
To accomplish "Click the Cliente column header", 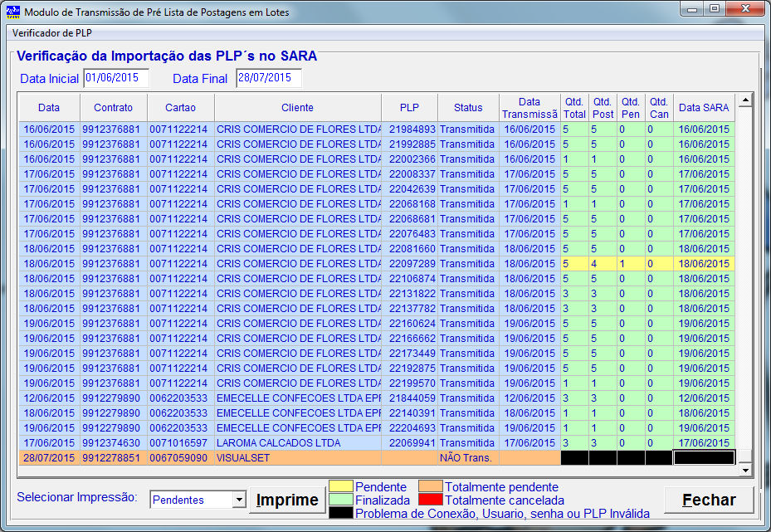I will click(297, 108).
